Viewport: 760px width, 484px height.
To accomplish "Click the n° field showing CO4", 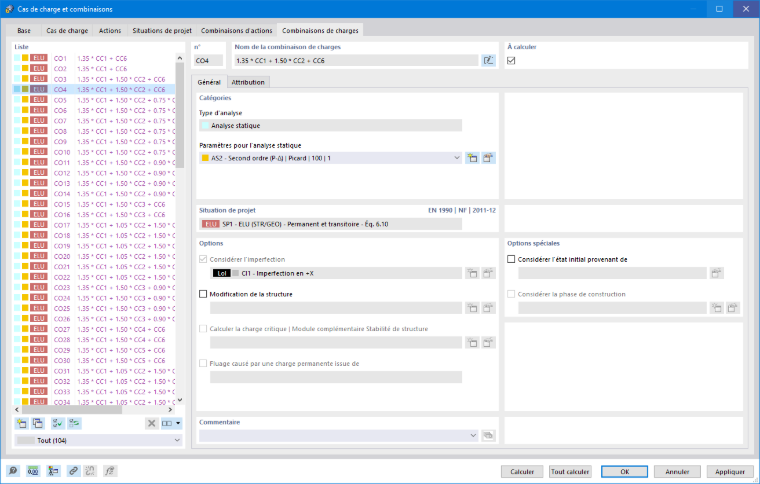I will point(208,61).
